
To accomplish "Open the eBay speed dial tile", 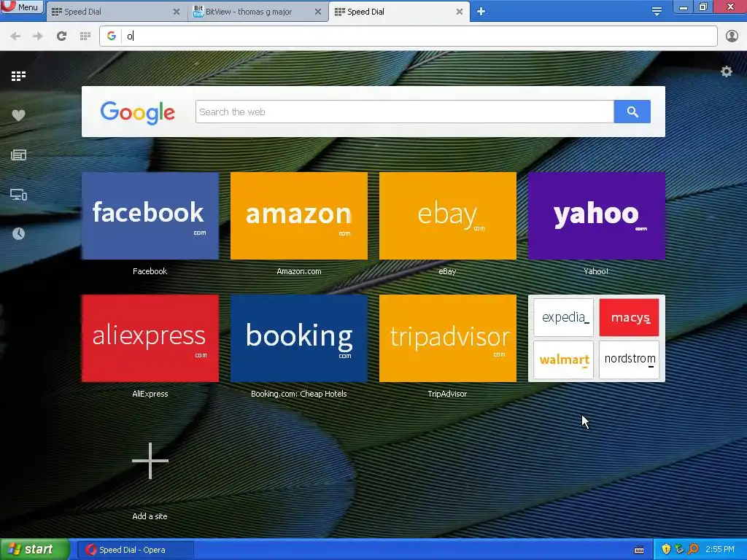I will point(448,216).
